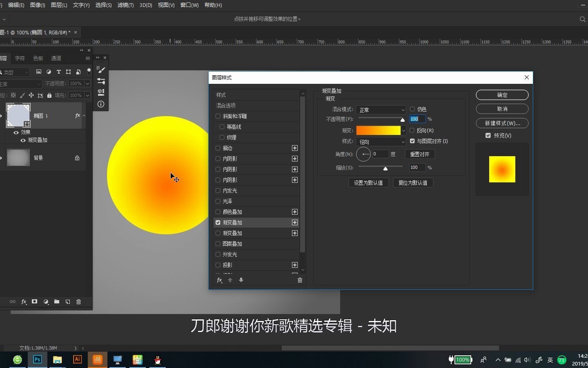The height and width of the screenshot is (368, 588).
Task: Move effect up arrow in style dialog
Action: click(x=230, y=280)
